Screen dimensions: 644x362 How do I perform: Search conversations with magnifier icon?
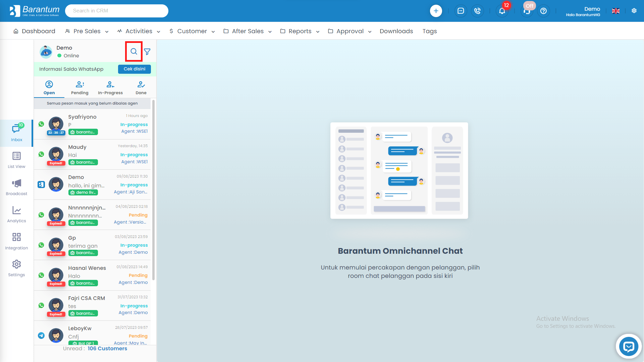134,51
